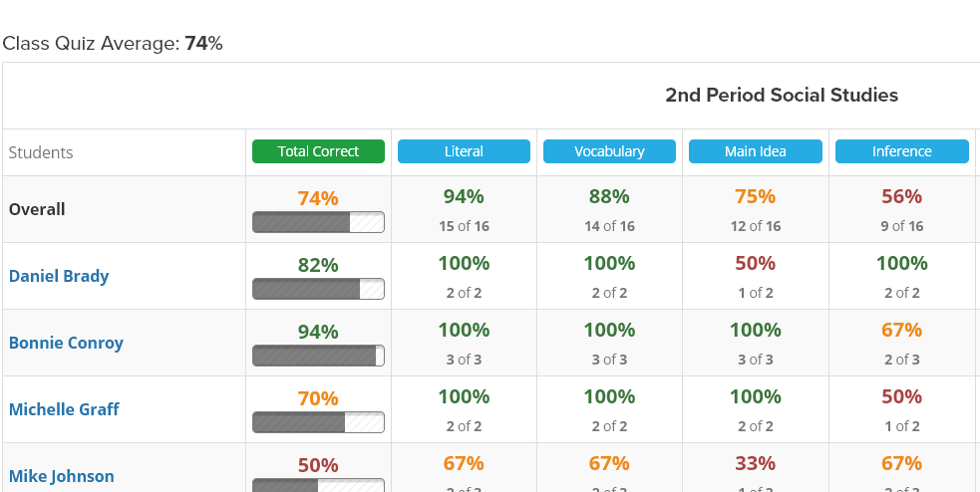Open Mike Johnson's student details
The image size is (980, 492).
[x=61, y=476]
